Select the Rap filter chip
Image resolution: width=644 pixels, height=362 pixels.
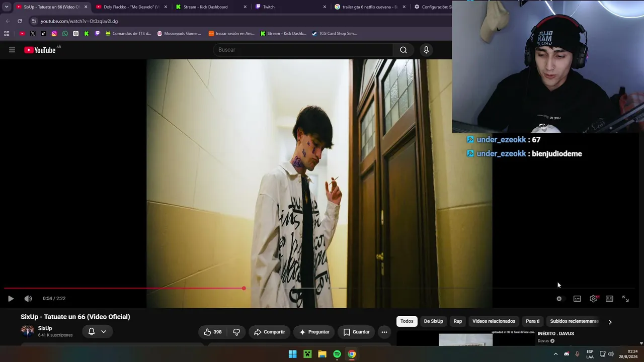(x=458, y=321)
